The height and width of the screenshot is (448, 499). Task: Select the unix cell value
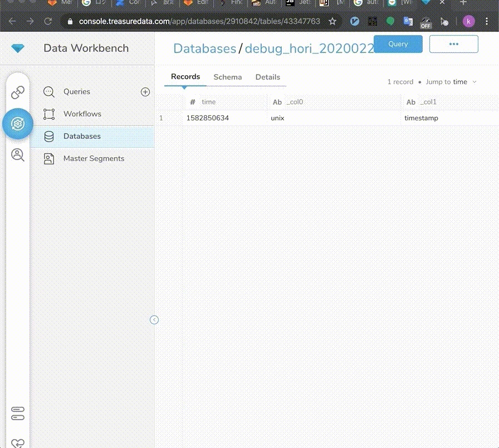point(277,118)
